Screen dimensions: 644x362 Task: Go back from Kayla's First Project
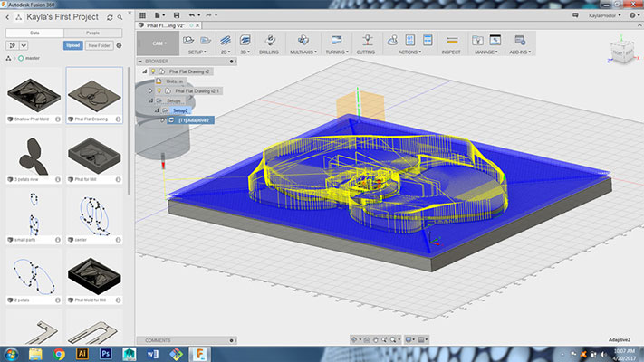7,17
